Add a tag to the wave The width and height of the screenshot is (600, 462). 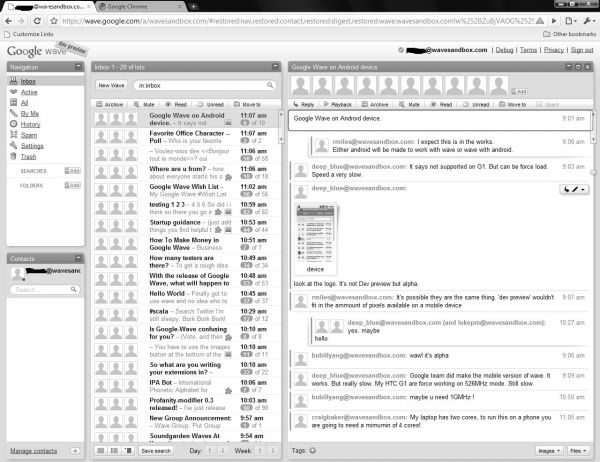tap(313, 451)
